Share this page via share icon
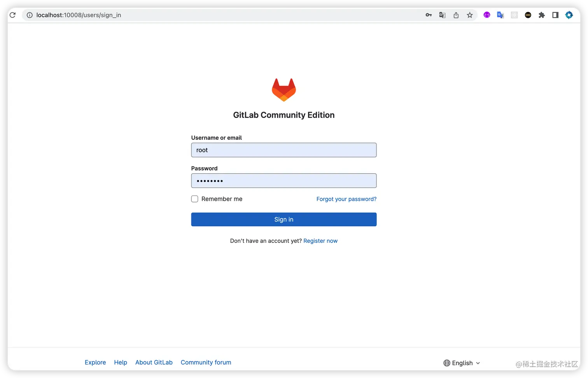Viewport: 588px width, 378px height. pyautogui.click(x=456, y=15)
